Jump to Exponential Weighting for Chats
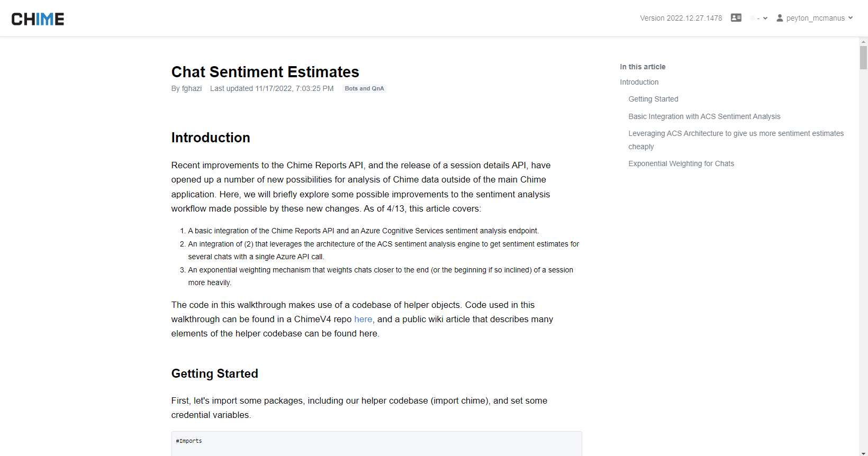 [x=681, y=163]
